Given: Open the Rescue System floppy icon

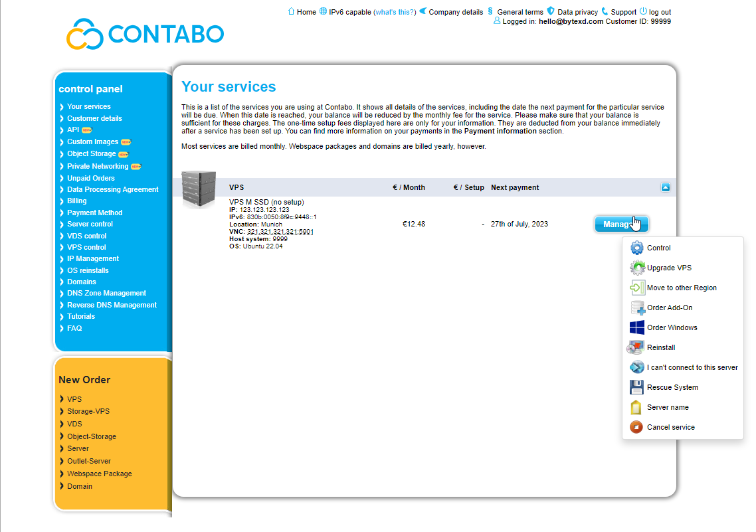Looking at the screenshot, I should 637,387.
